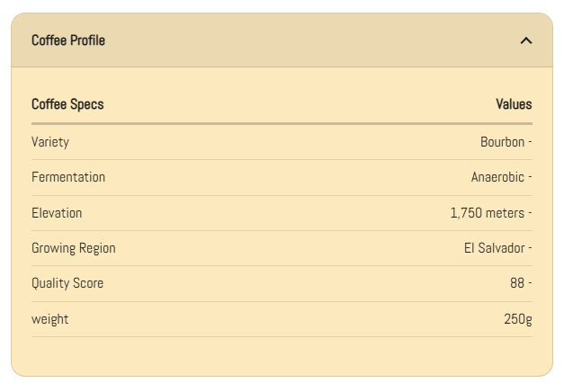This screenshot has height=392, width=564.
Task: Click the Elevation spec label
Action: (57, 213)
